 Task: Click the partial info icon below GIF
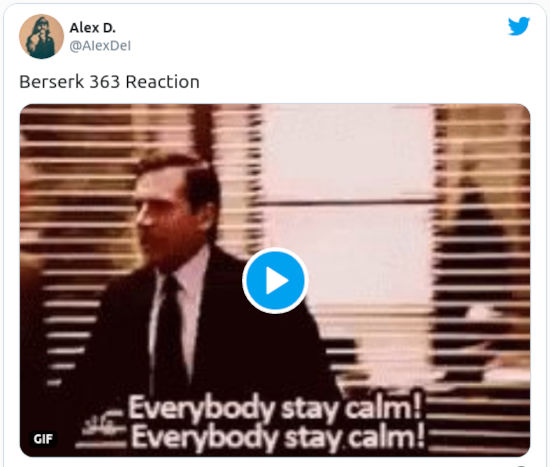tap(521, 466)
